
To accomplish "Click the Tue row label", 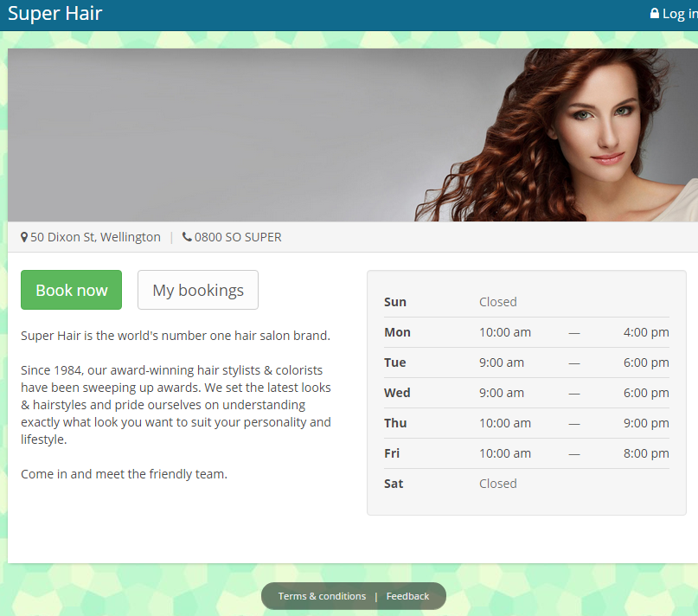I will (395, 363).
